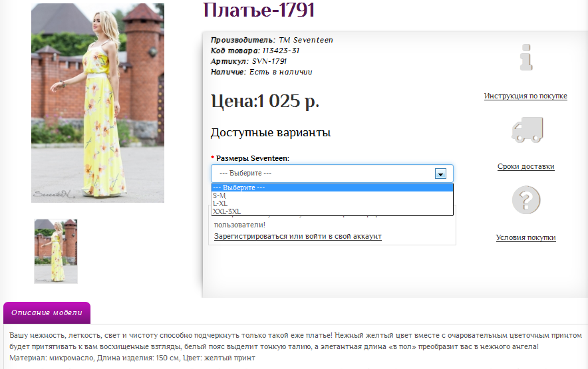Screen dimensions: 588x369
Task: Click the purchase instruction info icon
Action: pos(526,57)
